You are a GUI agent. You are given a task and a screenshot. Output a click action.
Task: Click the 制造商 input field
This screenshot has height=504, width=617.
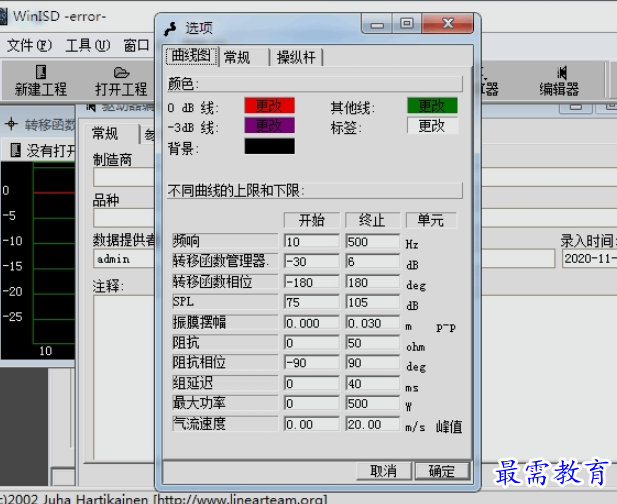point(124,177)
